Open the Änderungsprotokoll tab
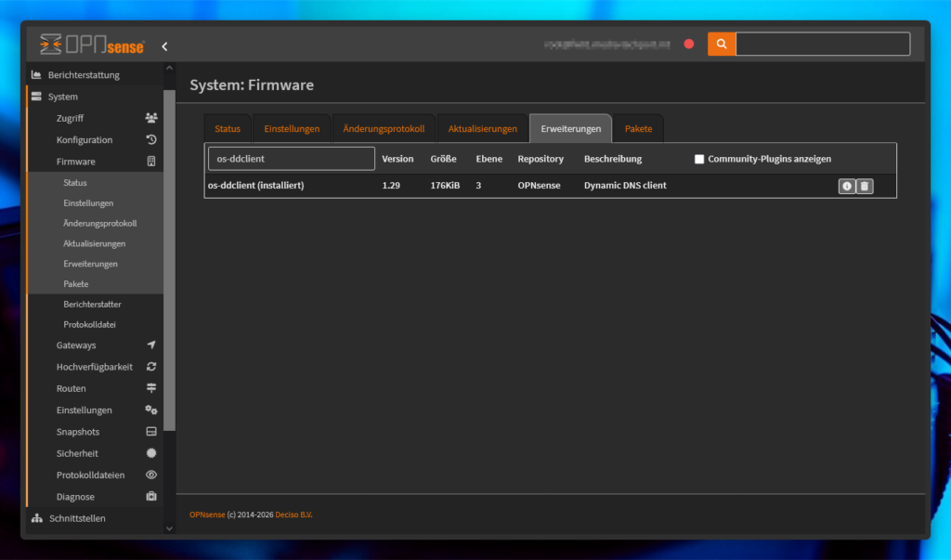The width and height of the screenshot is (951, 560). coord(384,128)
